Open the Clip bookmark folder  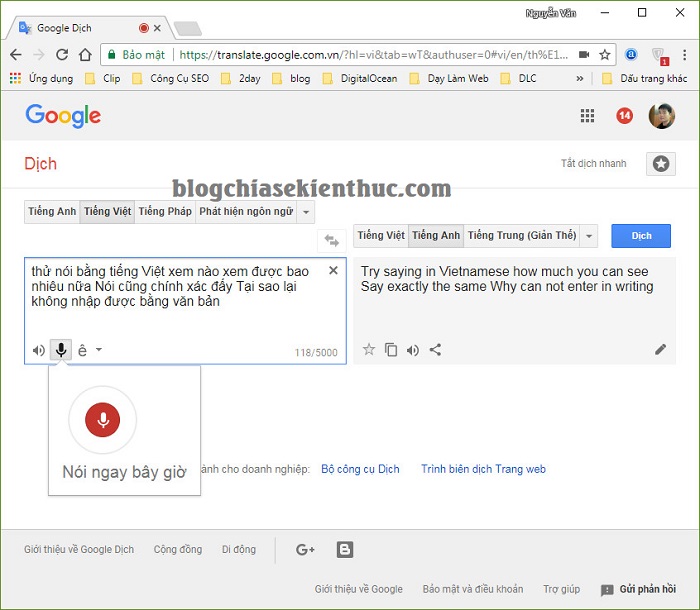(x=103, y=79)
